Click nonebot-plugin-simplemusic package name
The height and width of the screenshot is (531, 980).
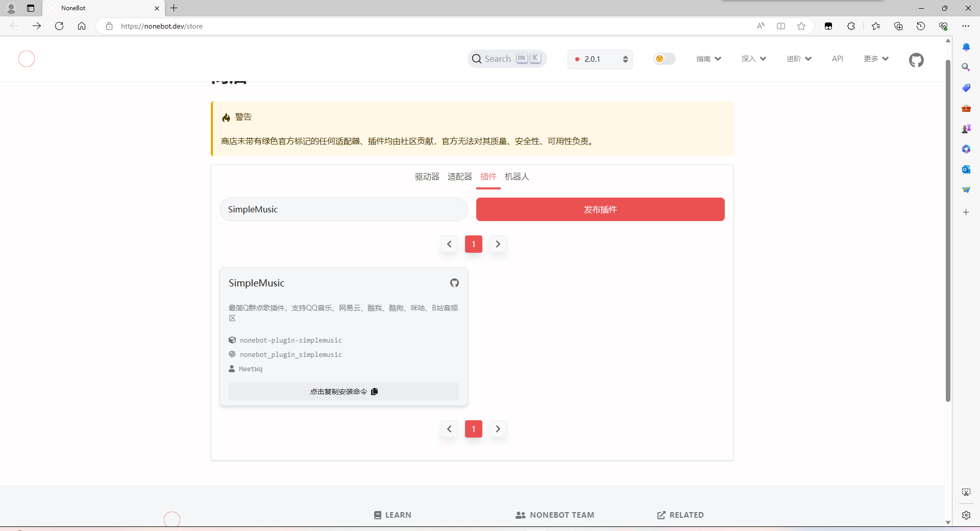(291, 341)
